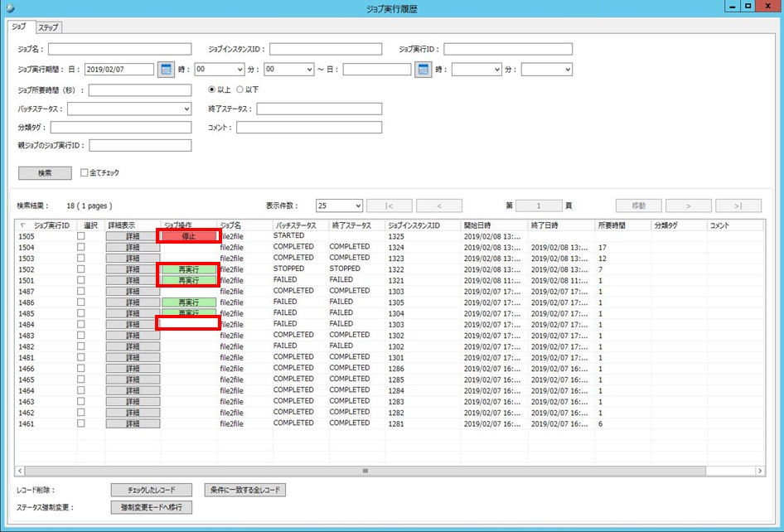The width and height of the screenshot is (784, 532).
Task: Switch to the ステップ tab
Action: (48, 27)
